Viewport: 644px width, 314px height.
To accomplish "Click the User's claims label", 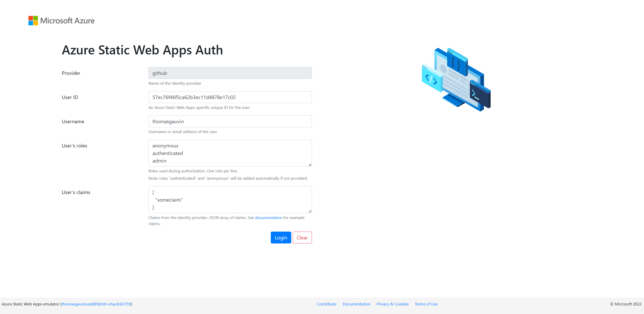I will click(76, 192).
